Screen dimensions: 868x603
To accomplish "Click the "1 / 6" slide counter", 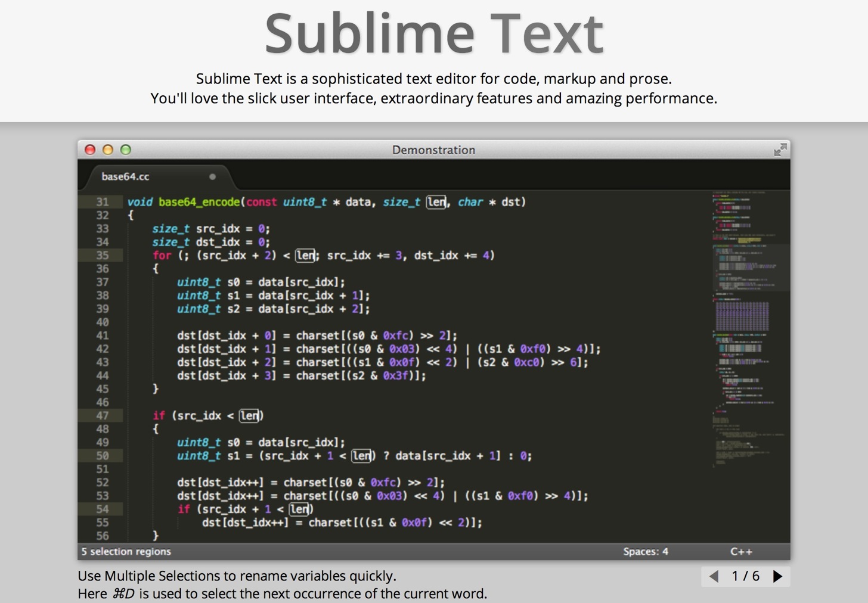I will point(745,576).
